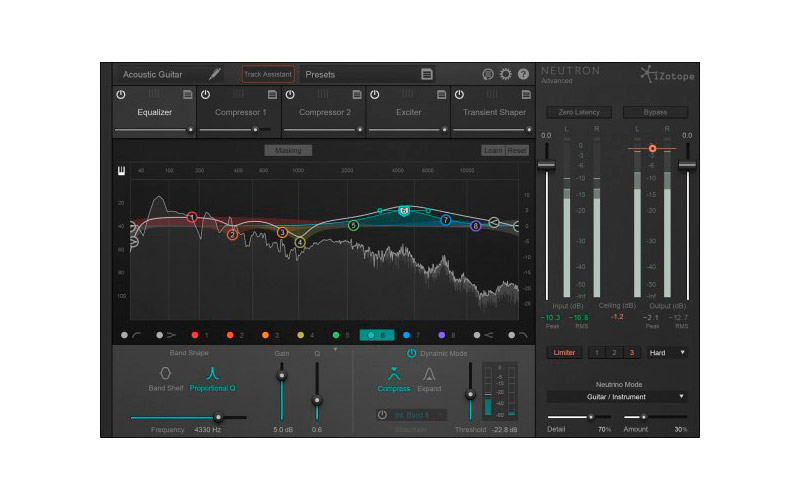Click the Bypass button

pos(655,112)
